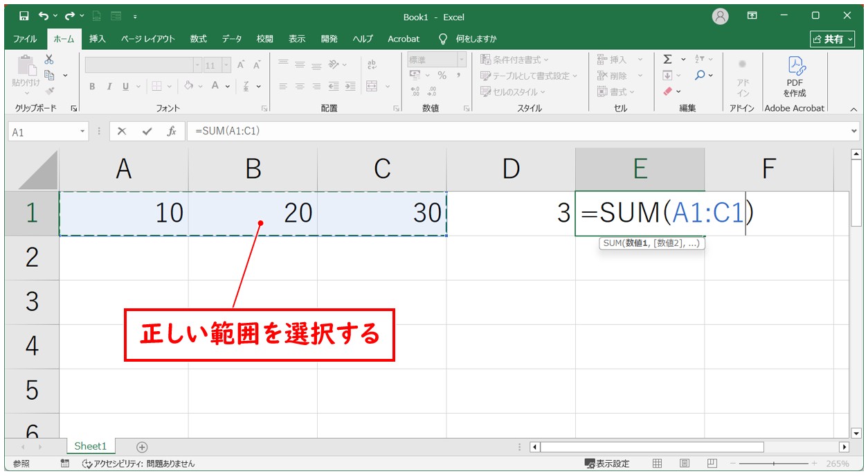Viewport: 868px width, 476px height.
Task: Open 条件付き書式 dropdown
Action: [514, 60]
